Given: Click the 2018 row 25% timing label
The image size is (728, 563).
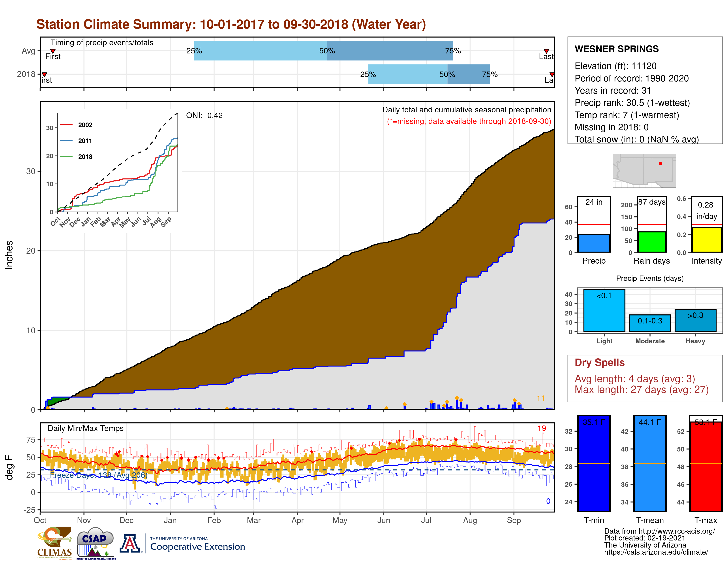Looking at the screenshot, I should pyautogui.click(x=368, y=74).
